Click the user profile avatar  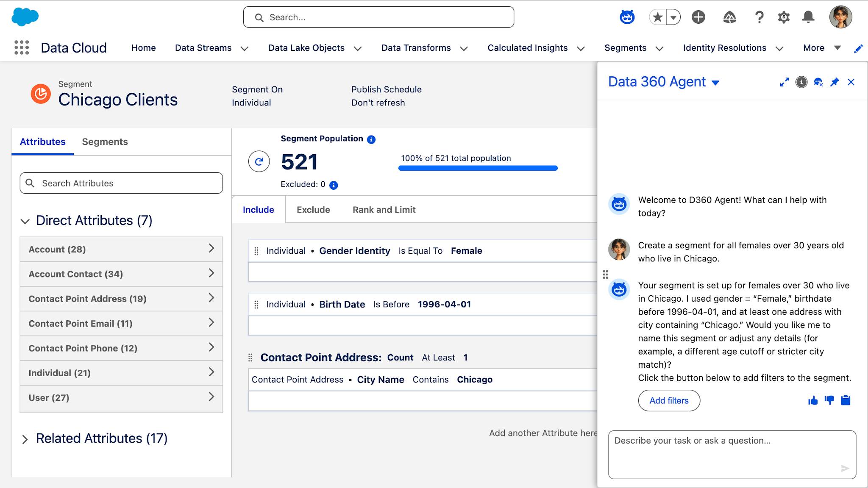[840, 17]
